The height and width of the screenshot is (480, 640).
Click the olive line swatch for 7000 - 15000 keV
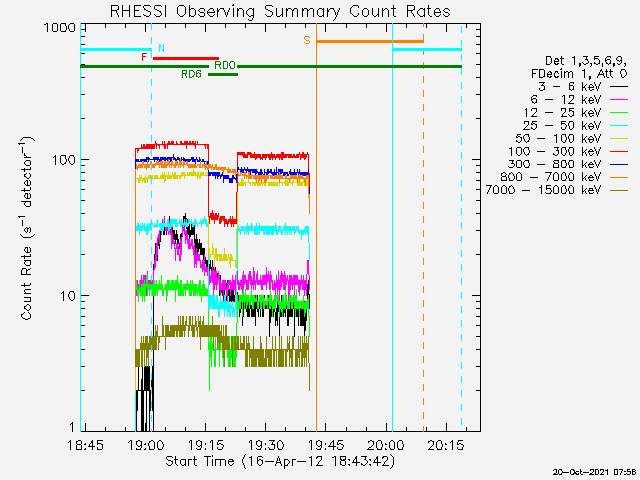619,190
